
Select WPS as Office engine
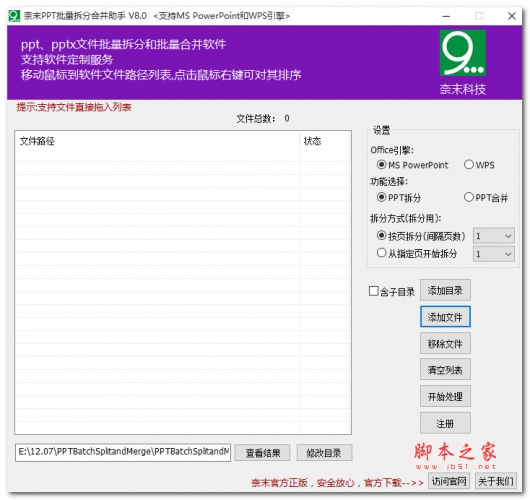point(479,165)
